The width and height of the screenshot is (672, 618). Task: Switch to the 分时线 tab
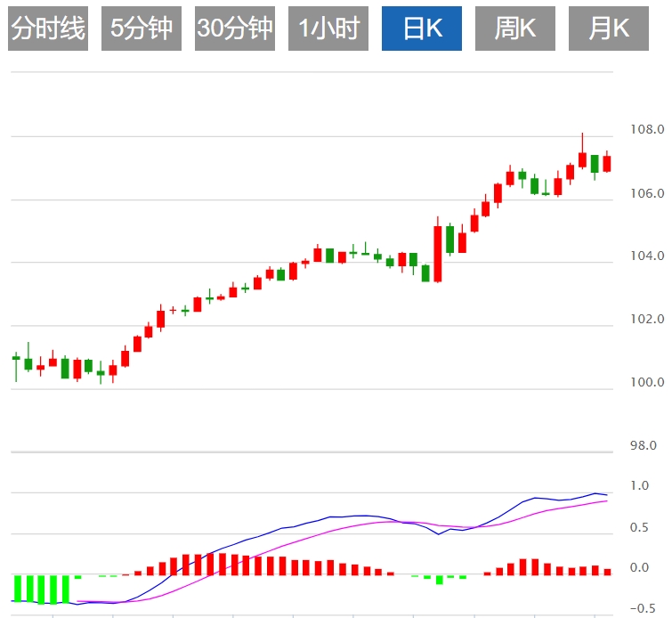pos(48,28)
